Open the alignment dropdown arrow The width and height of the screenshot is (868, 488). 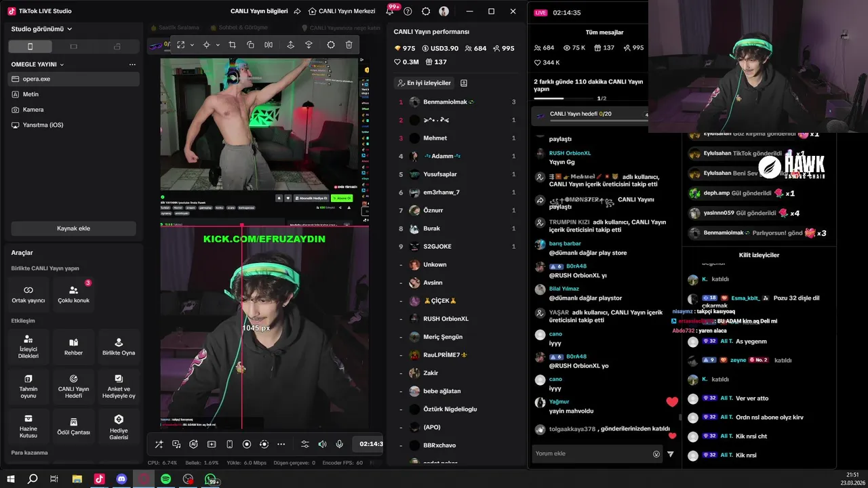click(218, 45)
